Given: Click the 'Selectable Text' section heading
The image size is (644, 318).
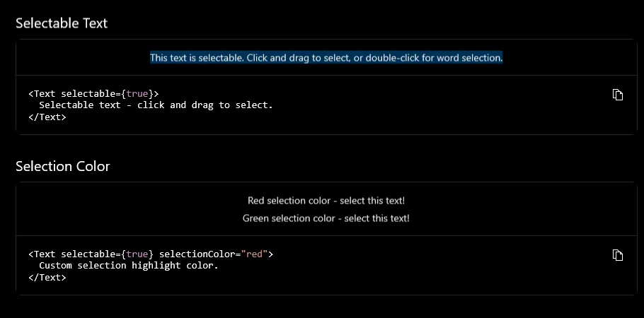Looking at the screenshot, I should (x=62, y=23).
